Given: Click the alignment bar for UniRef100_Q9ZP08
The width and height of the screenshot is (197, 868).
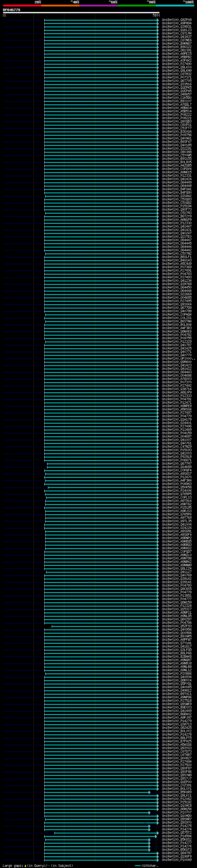Looking at the screenshot, I should click(101, 20).
